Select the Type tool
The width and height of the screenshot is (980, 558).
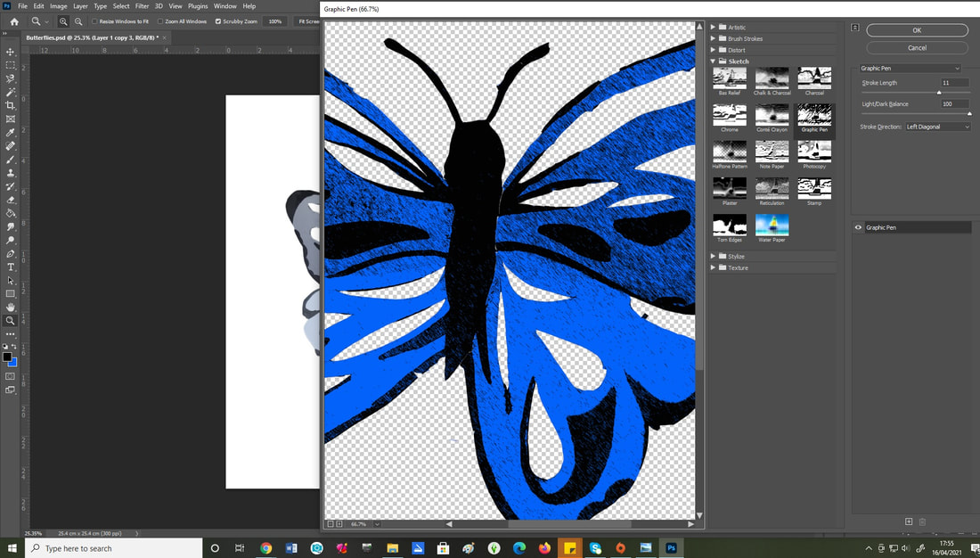pyautogui.click(x=11, y=267)
